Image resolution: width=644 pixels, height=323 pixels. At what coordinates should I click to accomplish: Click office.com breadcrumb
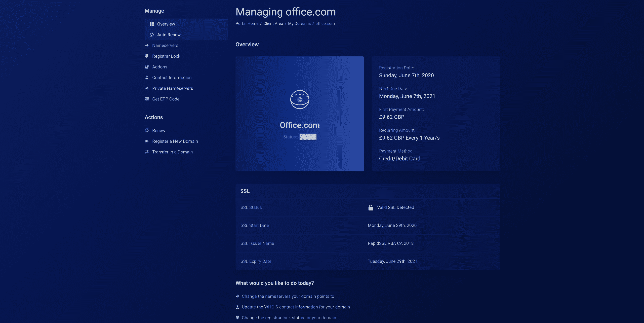325,23
